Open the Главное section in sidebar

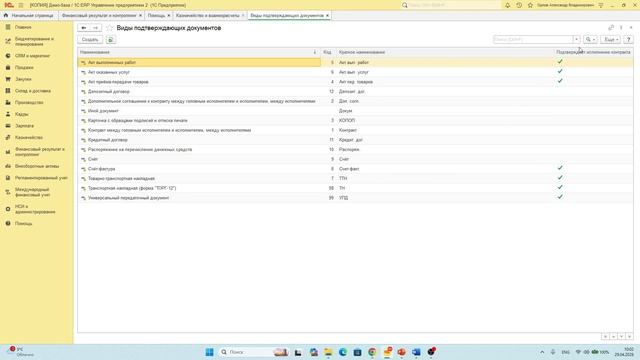(23, 27)
